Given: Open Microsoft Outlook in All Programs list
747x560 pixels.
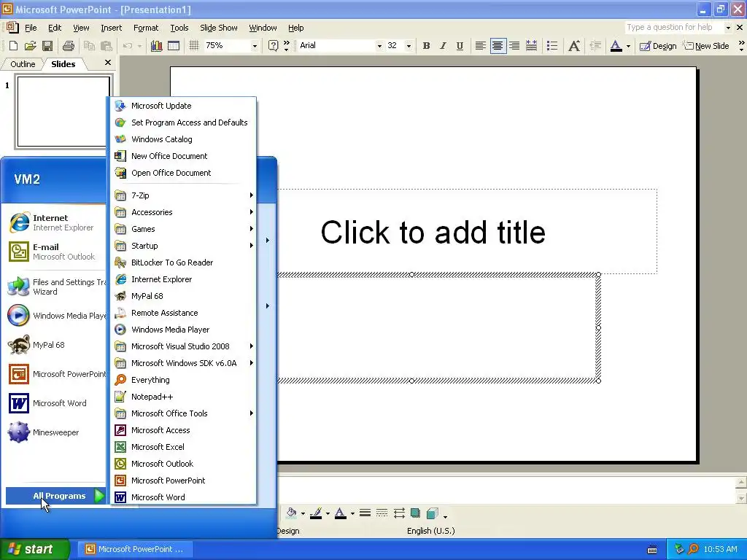Looking at the screenshot, I should (183, 464).
